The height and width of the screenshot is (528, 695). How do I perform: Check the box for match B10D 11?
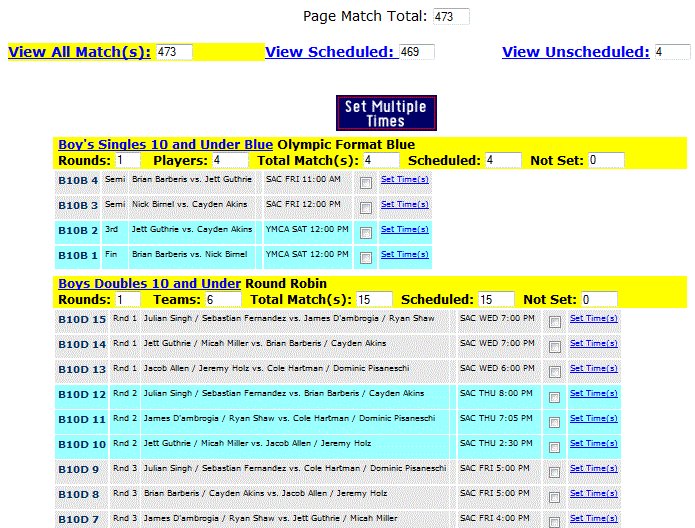coord(554,422)
